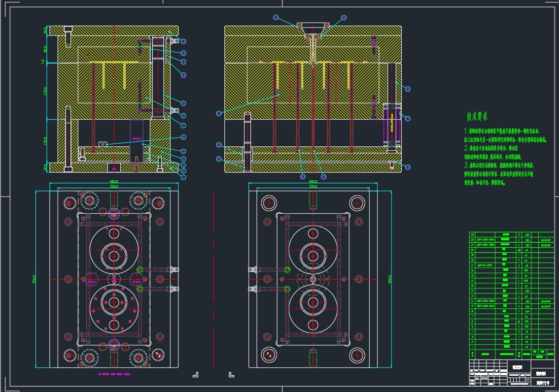
Task: Click the top-left guide pillar in right plan view
Action: pos(269,203)
